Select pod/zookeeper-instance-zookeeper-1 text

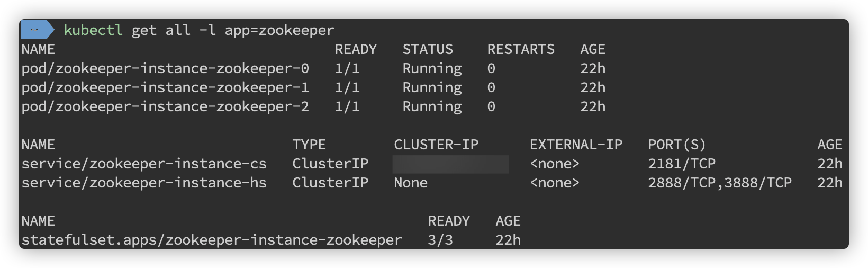[165, 87]
